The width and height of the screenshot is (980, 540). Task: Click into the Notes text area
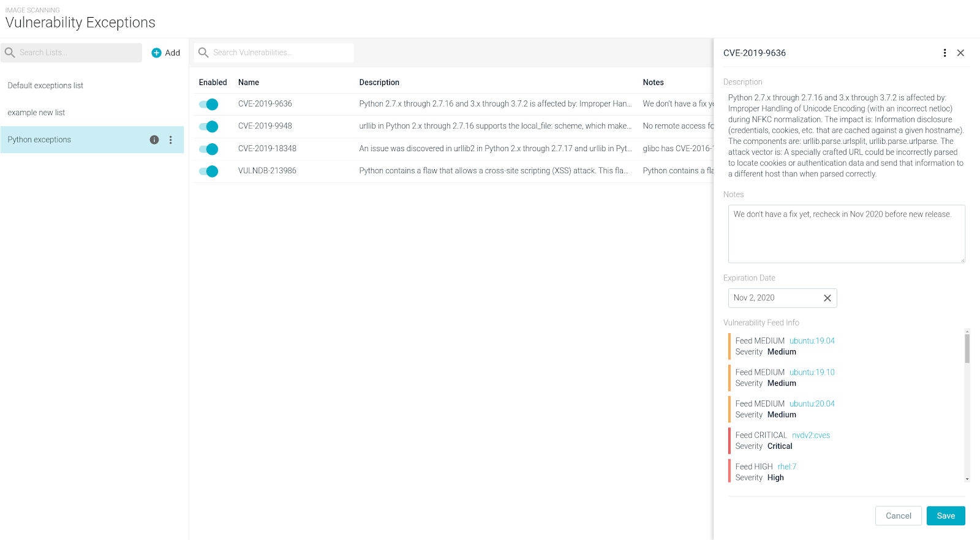tap(846, 234)
